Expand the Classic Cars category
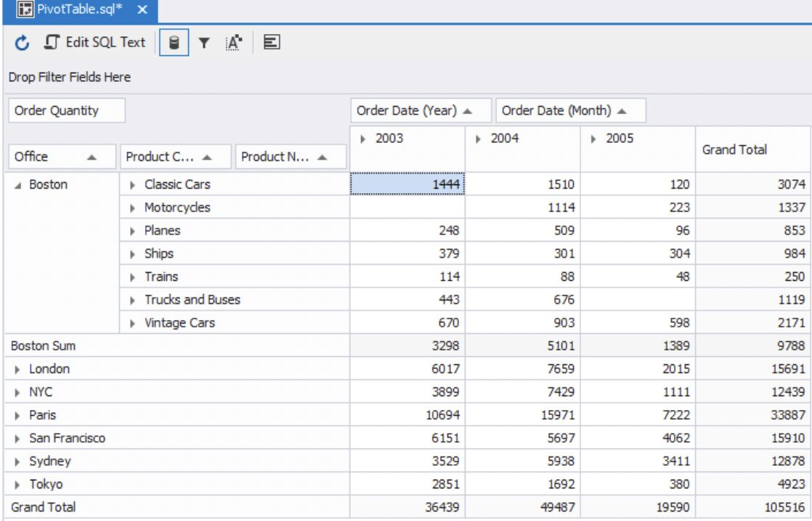The height and width of the screenshot is (521, 812). [x=133, y=185]
